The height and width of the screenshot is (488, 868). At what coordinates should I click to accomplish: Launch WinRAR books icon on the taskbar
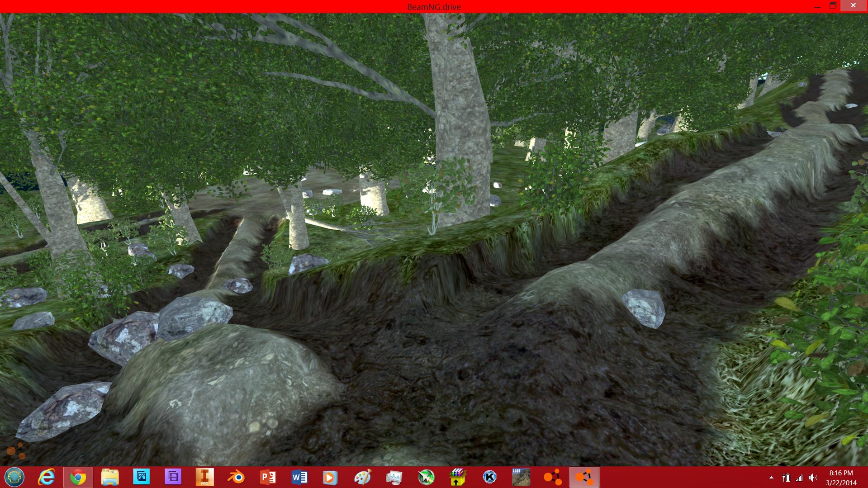coord(458,477)
